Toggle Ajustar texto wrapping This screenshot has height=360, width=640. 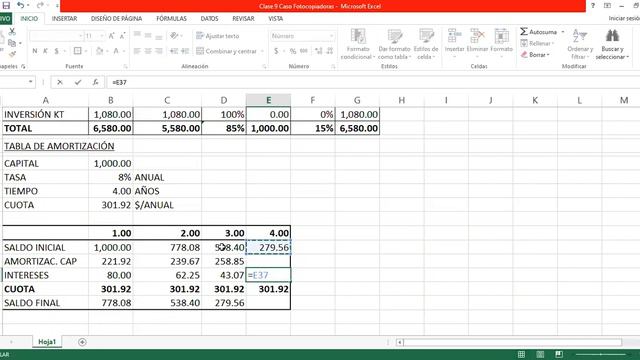click(218, 36)
